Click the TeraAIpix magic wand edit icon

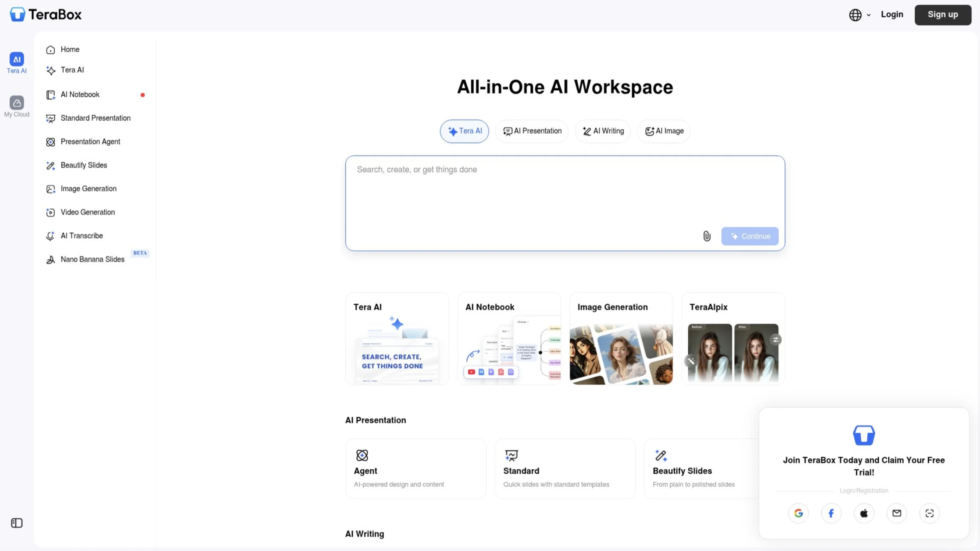pyautogui.click(x=691, y=361)
